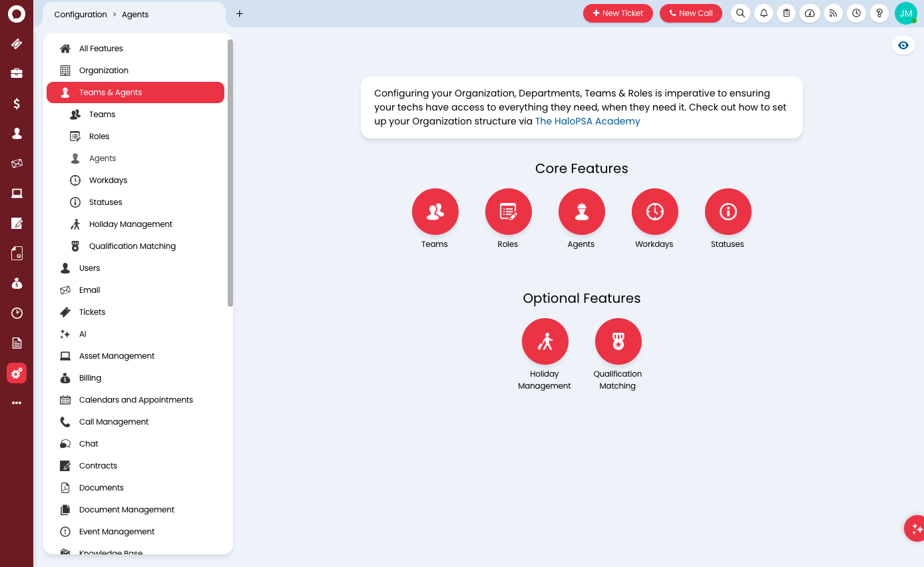Open Holiday Management submenu item

135,224
